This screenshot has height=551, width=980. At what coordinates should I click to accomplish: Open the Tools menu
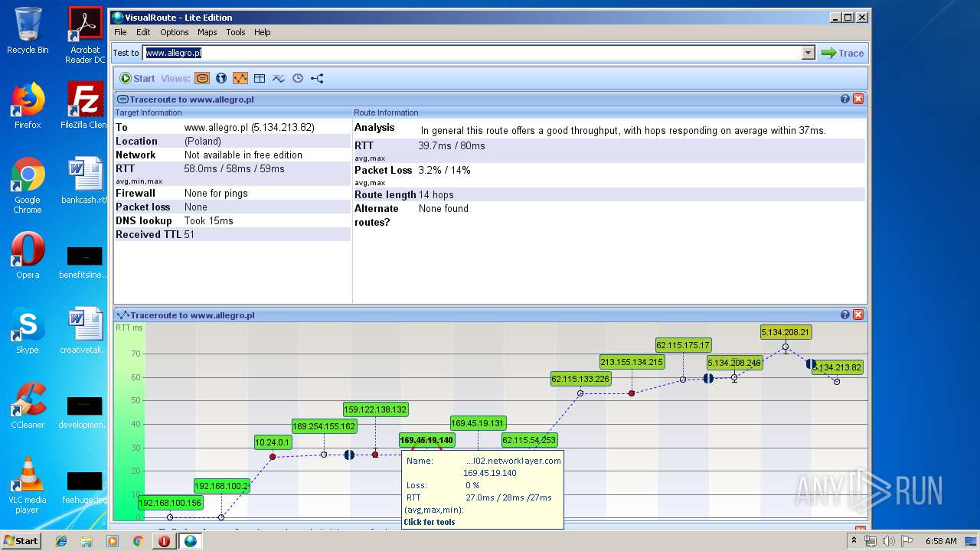coord(236,32)
